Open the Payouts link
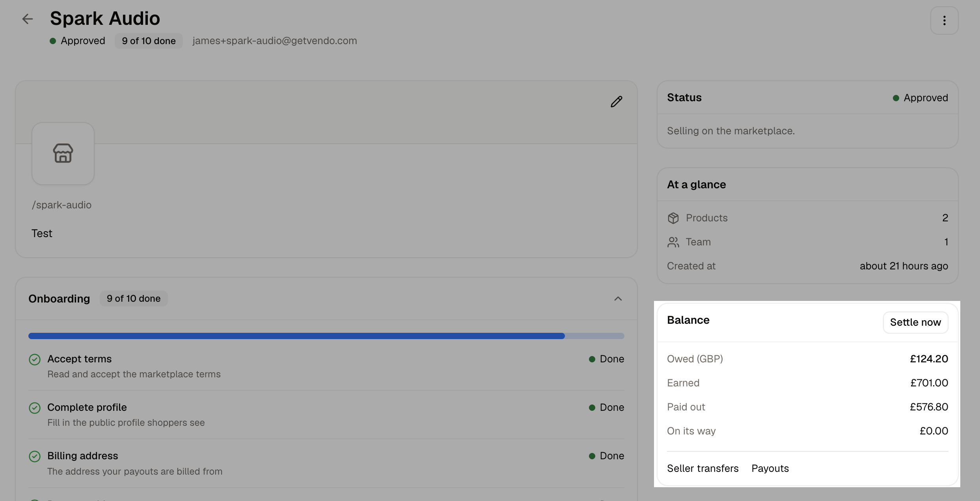 [x=770, y=468]
